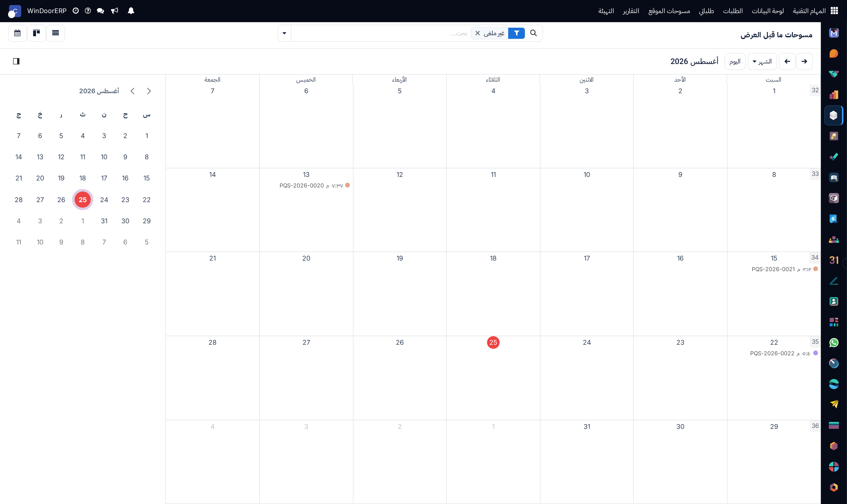Open the طلباتي menu
847x504 pixels.
pos(706,11)
